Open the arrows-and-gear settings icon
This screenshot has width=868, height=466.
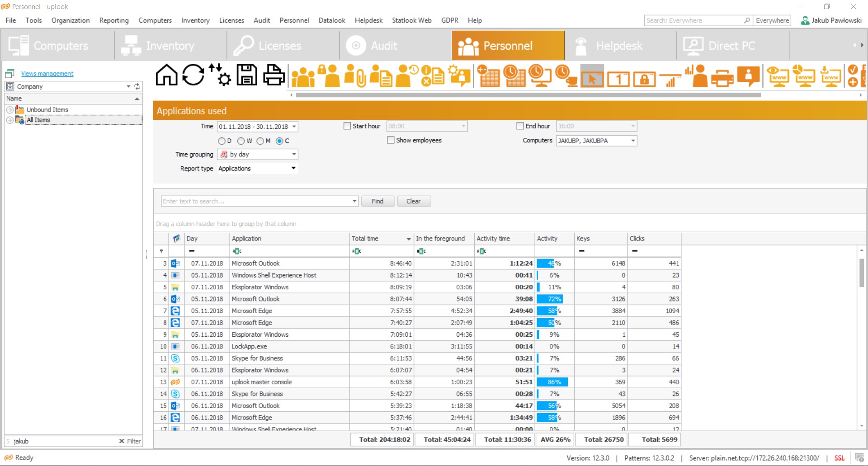click(x=220, y=75)
